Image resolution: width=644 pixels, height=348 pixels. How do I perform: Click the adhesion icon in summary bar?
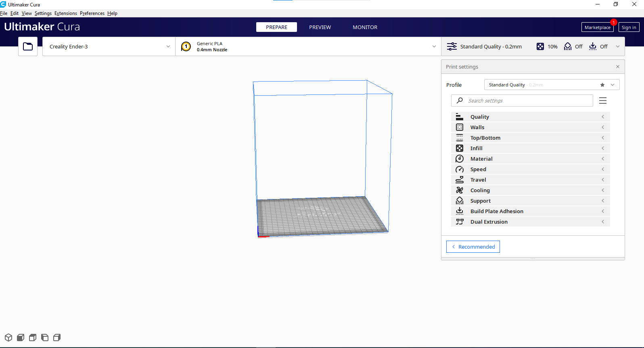(x=593, y=46)
